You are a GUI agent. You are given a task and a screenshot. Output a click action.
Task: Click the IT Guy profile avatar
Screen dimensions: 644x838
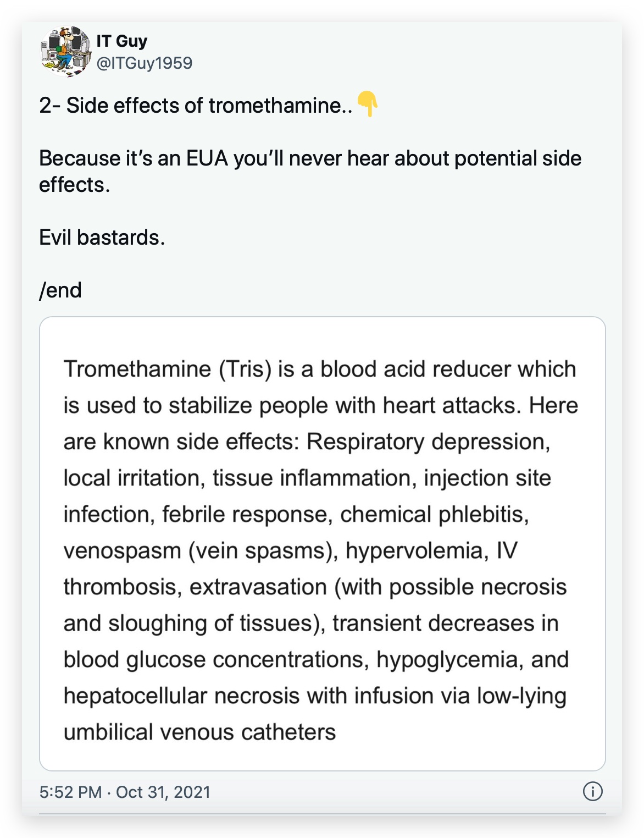coord(65,50)
